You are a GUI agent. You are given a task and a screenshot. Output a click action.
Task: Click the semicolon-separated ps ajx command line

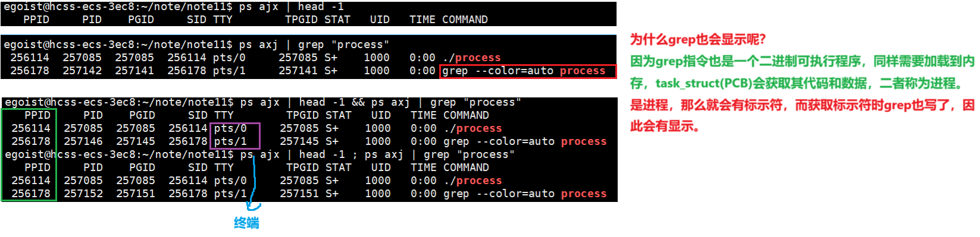click(x=377, y=154)
